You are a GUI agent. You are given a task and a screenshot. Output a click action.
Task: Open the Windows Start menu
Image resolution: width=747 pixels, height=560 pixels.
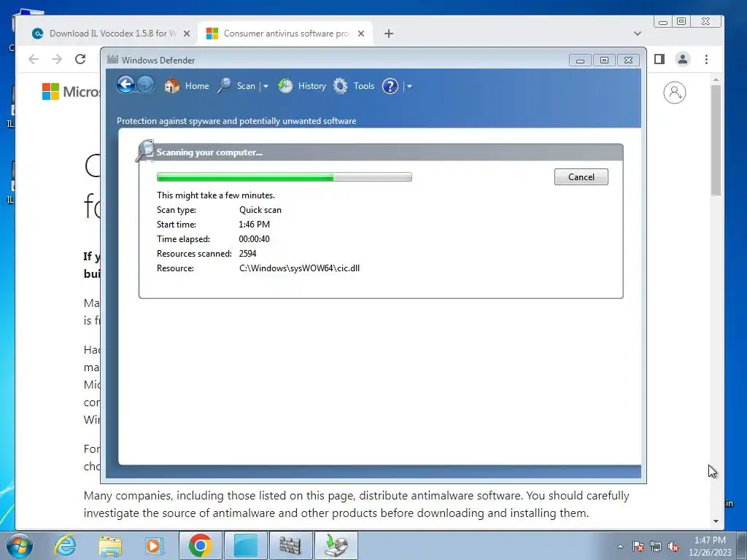(19, 545)
